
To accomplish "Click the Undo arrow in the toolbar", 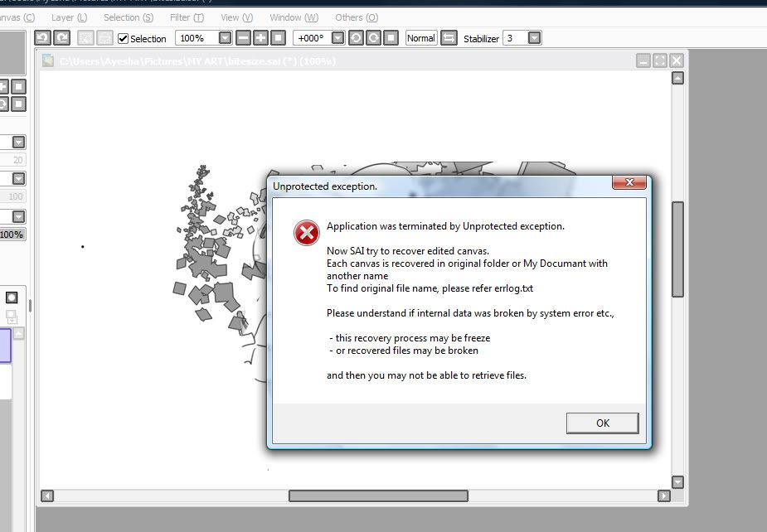I will (x=42, y=38).
